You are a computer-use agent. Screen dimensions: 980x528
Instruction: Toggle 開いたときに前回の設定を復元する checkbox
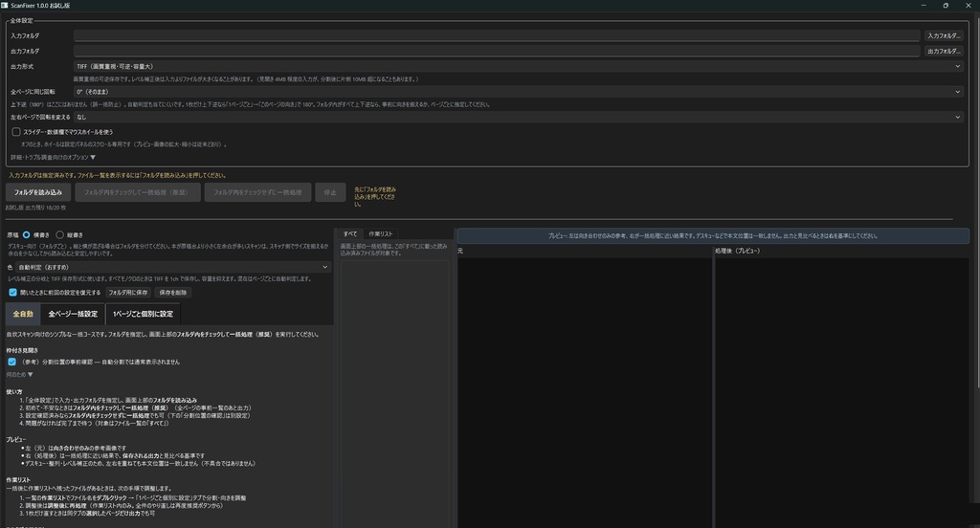[x=12, y=293]
